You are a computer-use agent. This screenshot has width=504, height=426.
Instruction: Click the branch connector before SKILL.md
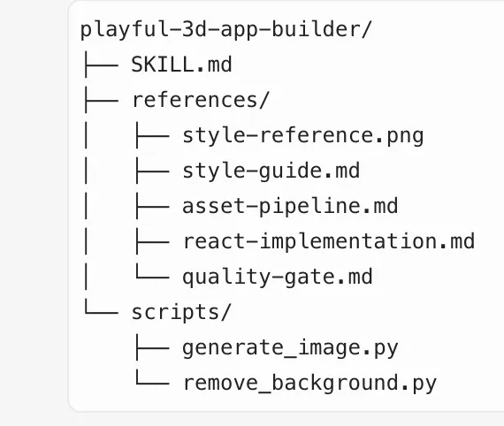tap(101, 65)
